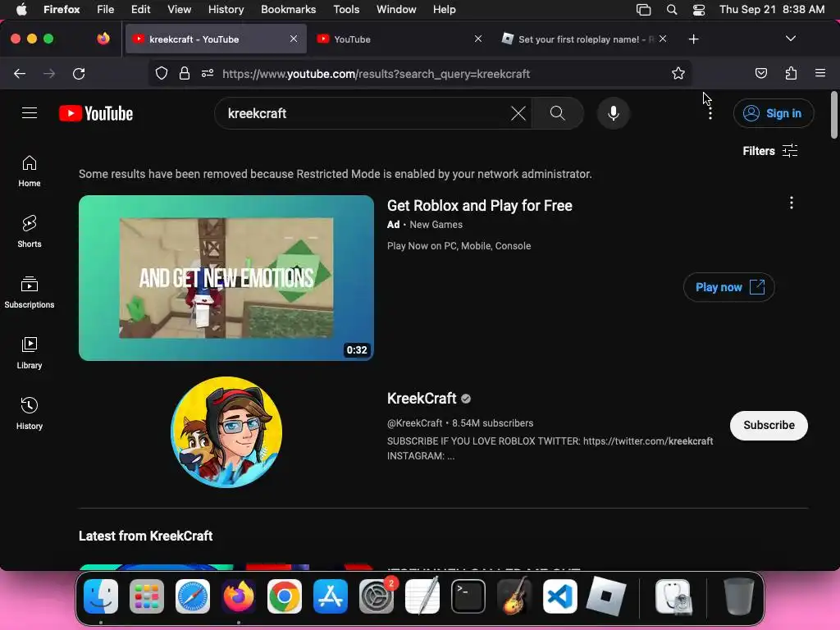The height and width of the screenshot is (630, 840).
Task: Open the View menu
Action: pos(179,9)
